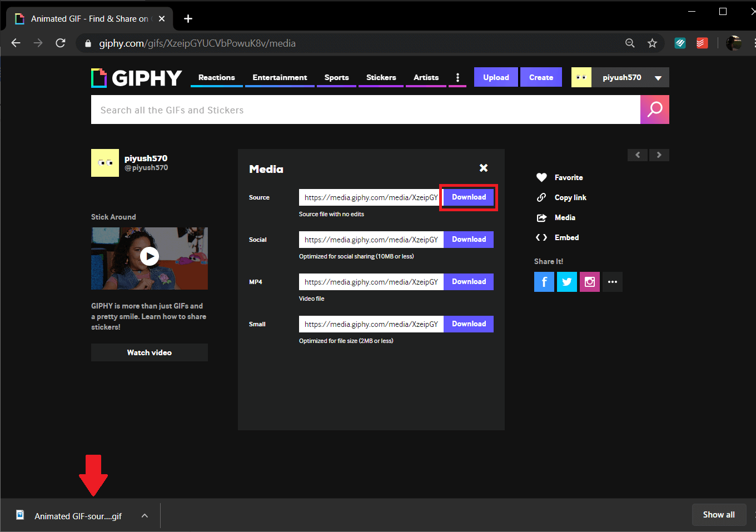Click the Copy link option

pyautogui.click(x=570, y=197)
